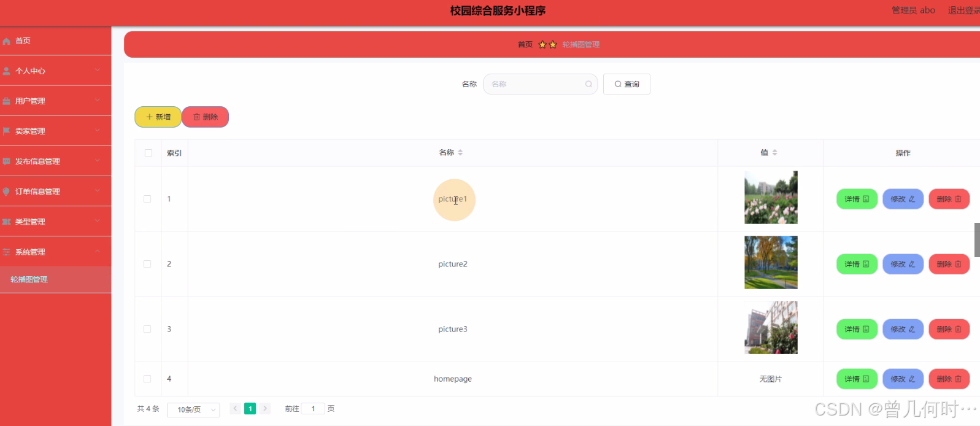Click the 管理员 abo account label

tap(913, 10)
